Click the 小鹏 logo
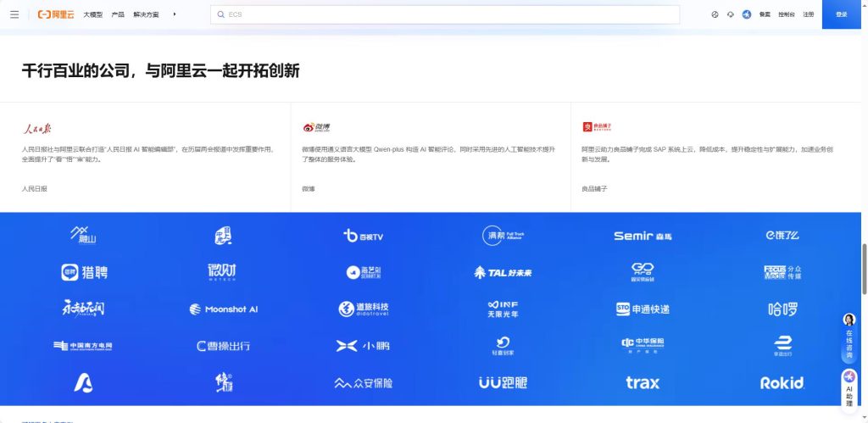The height and width of the screenshot is (423, 868). [x=363, y=346]
